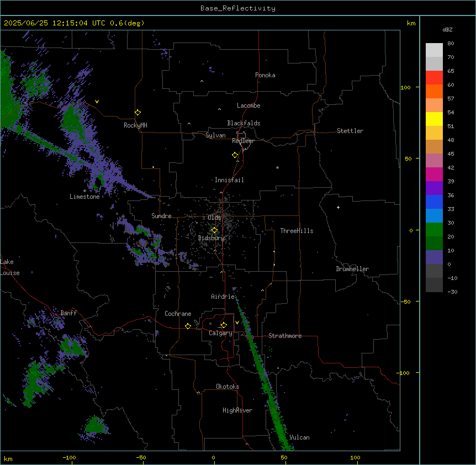Select the magenta 39-42 dBZ legend swatch
The height and width of the screenshot is (465, 476).
tap(434, 174)
